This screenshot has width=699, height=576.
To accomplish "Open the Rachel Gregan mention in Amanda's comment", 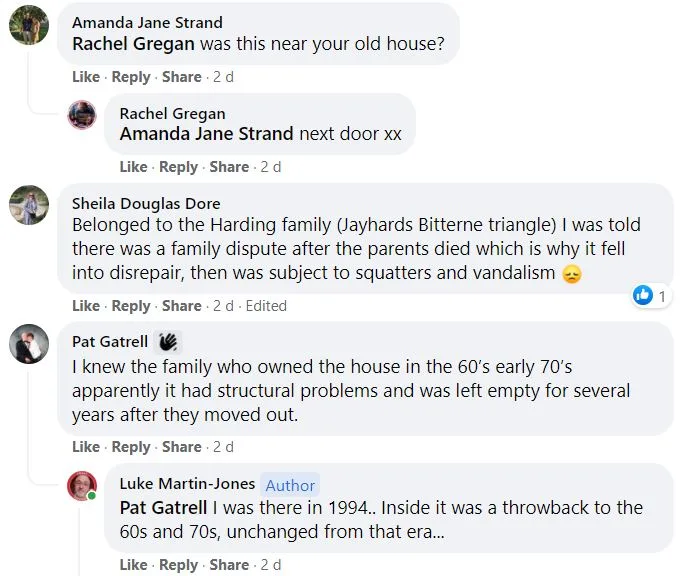I will (133, 44).
